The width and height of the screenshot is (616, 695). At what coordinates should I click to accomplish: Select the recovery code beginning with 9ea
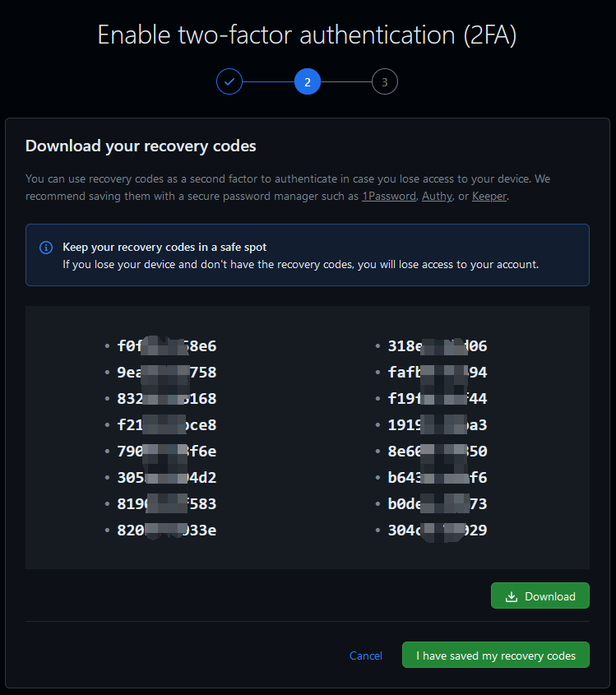click(167, 373)
